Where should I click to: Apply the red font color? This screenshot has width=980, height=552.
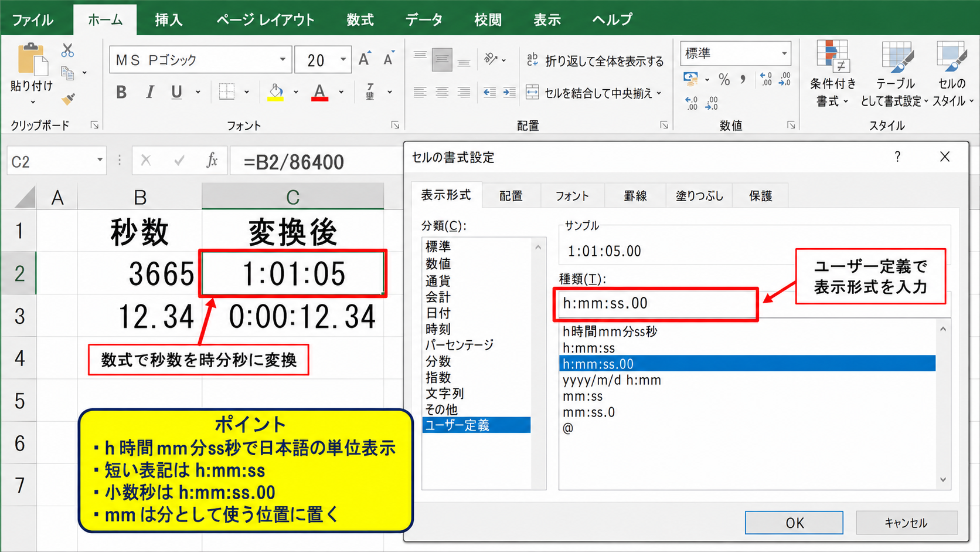(x=319, y=92)
